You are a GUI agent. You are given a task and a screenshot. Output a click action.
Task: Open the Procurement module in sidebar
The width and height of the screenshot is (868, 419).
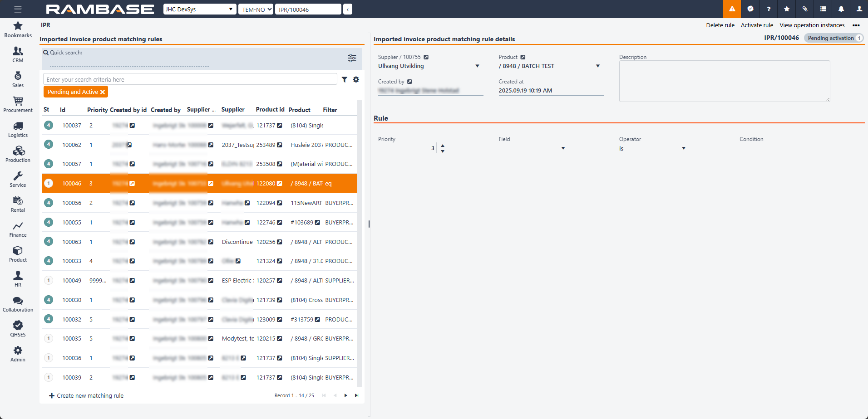coord(18,104)
